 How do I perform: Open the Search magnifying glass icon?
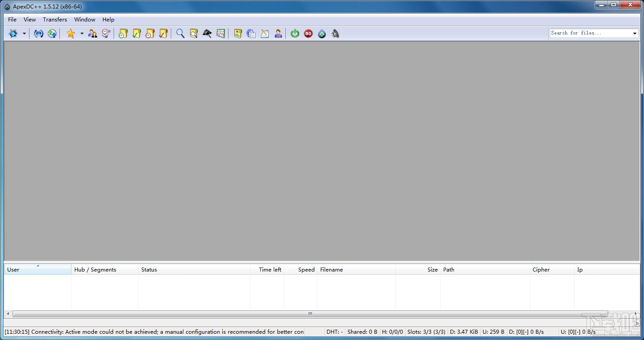pyautogui.click(x=180, y=34)
